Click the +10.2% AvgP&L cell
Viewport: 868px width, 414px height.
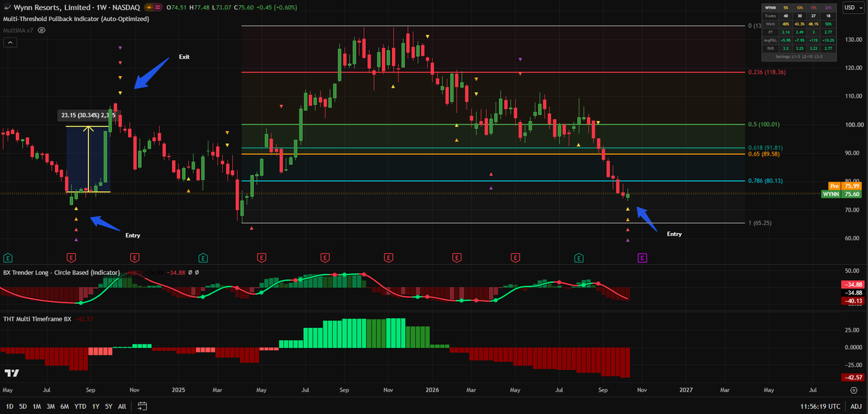(828, 40)
